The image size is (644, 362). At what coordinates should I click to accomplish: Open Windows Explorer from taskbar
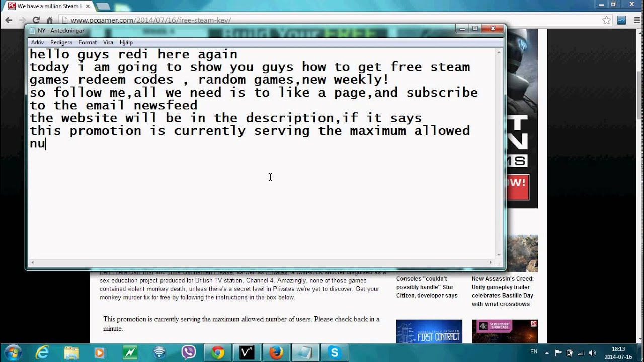71,352
